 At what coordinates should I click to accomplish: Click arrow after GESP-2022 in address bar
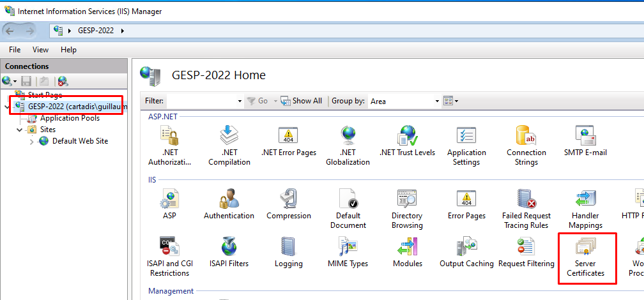point(123,31)
